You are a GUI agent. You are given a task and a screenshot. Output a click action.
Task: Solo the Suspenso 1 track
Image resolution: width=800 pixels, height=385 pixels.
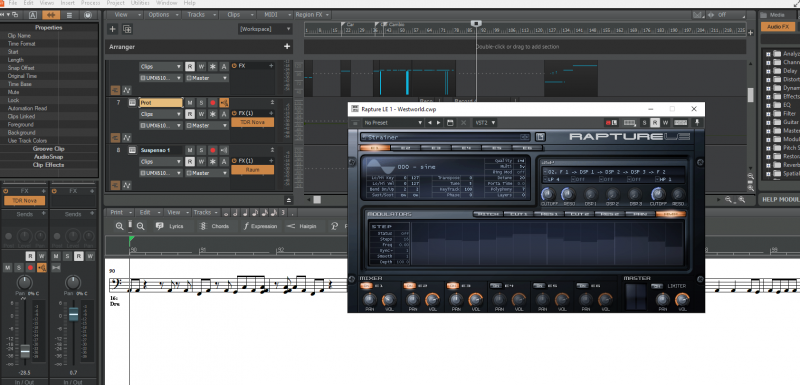pos(201,150)
